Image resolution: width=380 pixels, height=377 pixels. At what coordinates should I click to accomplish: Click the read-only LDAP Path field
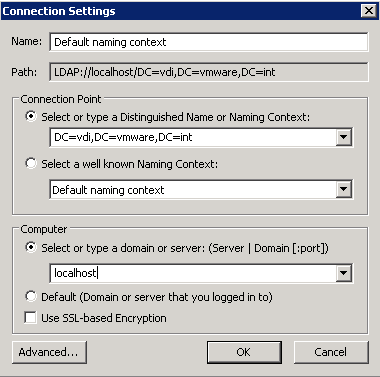(x=209, y=72)
